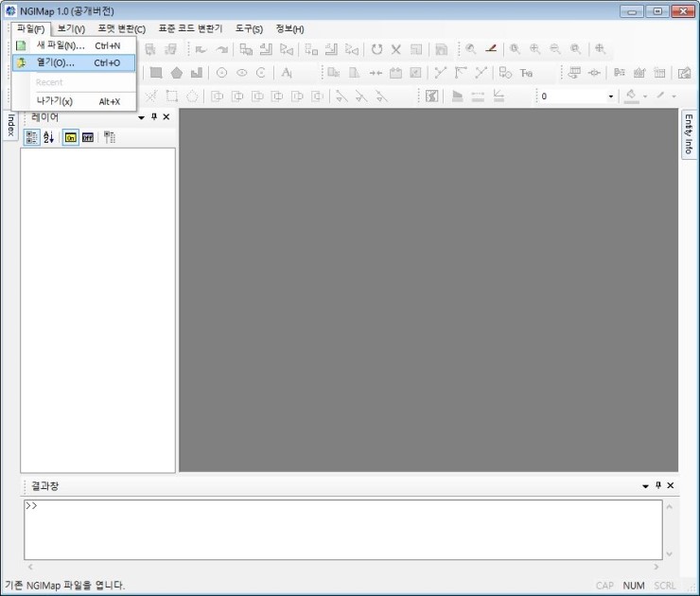Click the alphabetical sort icon in layer panel

coord(49,137)
